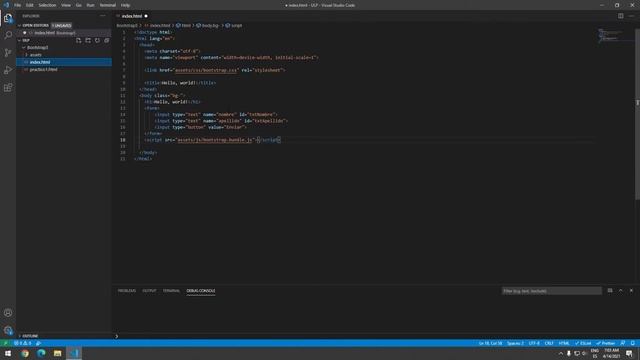The height and width of the screenshot is (360, 640).
Task: Expand the assets folder
Action: click(x=36, y=55)
